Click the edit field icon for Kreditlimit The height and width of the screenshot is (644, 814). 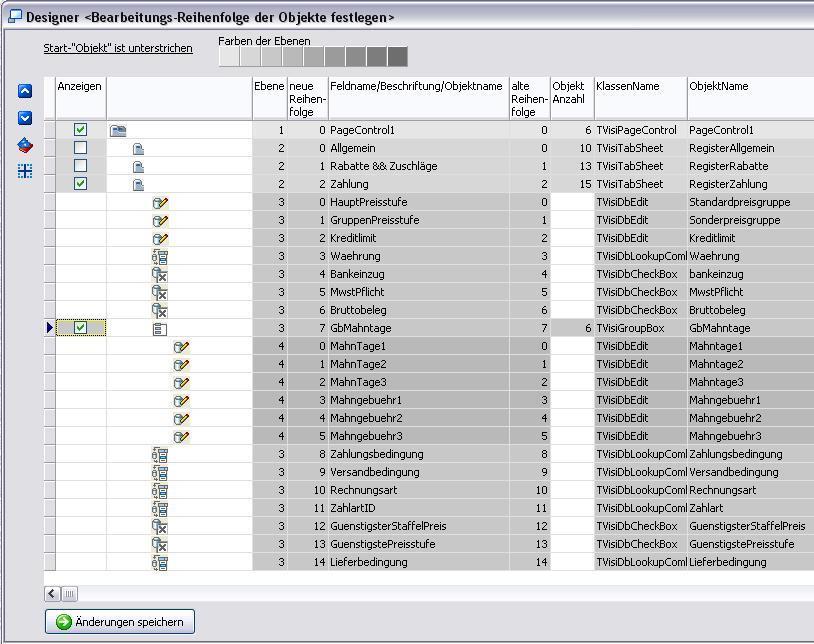click(160, 238)
